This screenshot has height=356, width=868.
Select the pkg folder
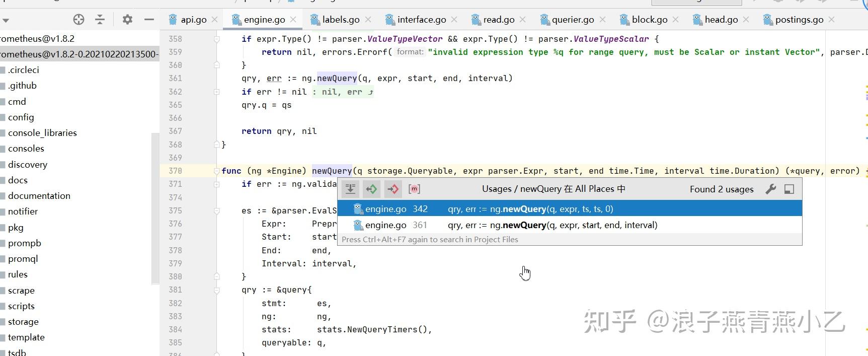pos(16,228)
